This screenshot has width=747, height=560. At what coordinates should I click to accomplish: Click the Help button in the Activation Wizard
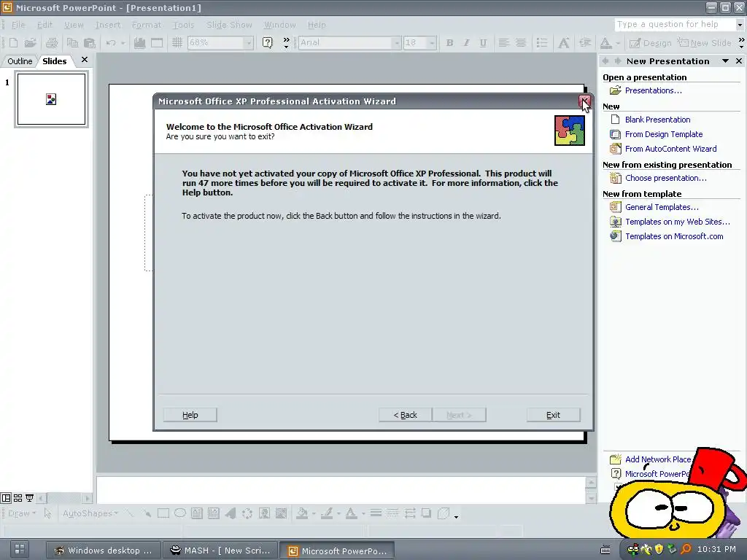(x=190, y=415)
